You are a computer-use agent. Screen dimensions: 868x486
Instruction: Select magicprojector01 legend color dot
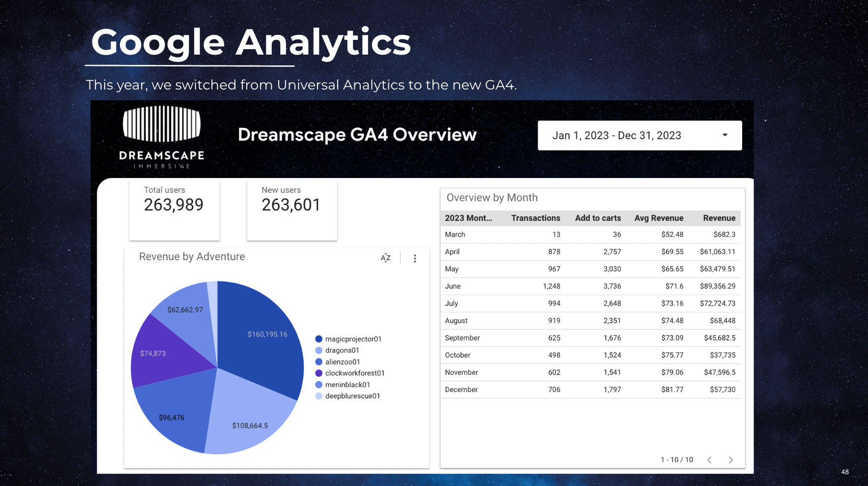318,339
